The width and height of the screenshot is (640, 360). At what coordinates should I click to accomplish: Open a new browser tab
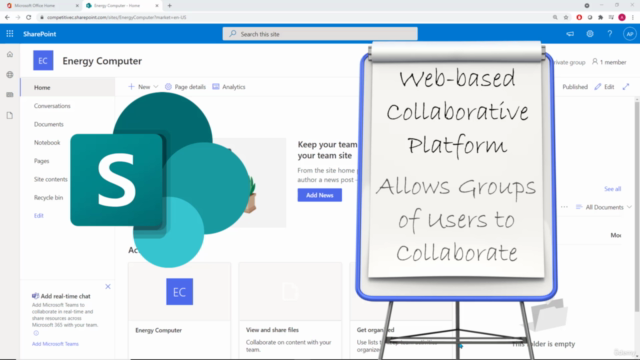[169, 6]
